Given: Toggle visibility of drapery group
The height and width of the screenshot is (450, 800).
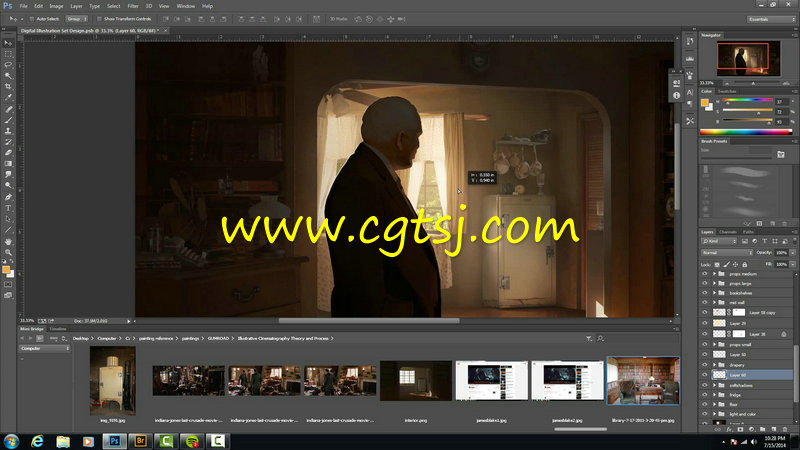Looking at the screenshot, I should [705, 365].
